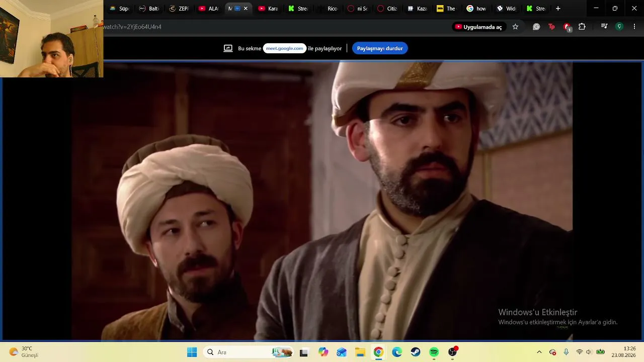Viewport: 644px width, 362px height.
Task: Open the clock and date 23.08.2026
Action: (624, 352)
